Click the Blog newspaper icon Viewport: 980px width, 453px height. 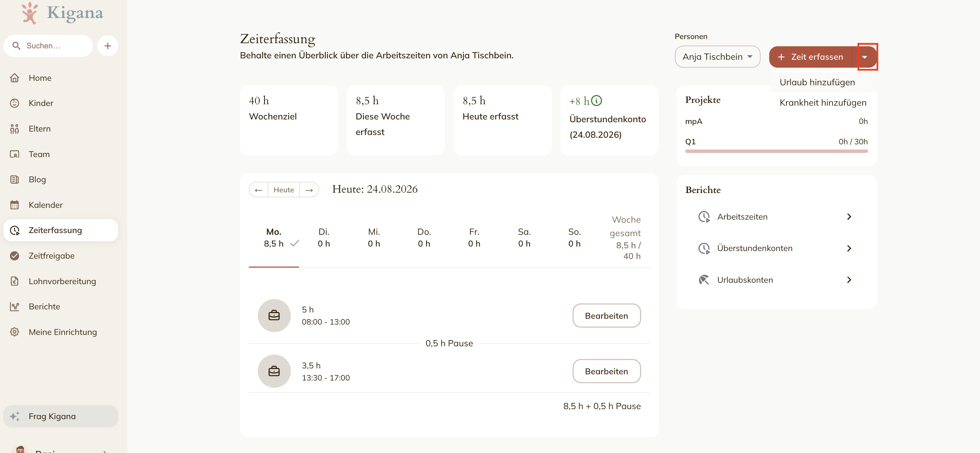(x=15, y=180)
